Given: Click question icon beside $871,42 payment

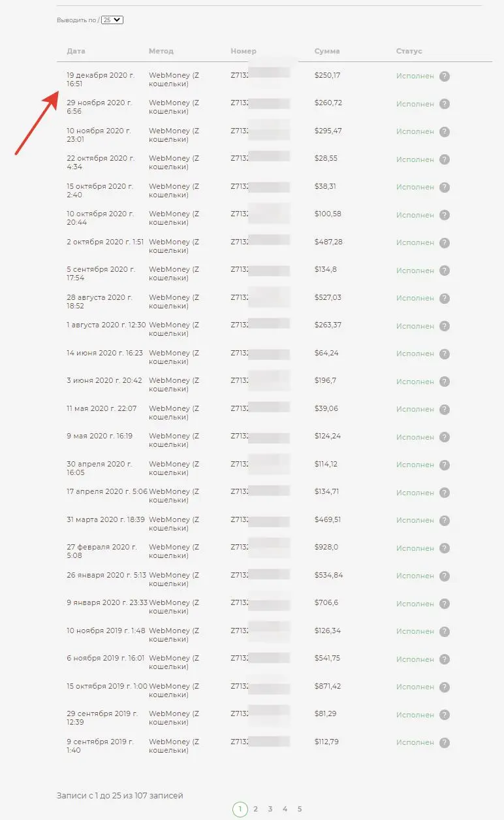Looking at the screenshot, I should click(x=445, y=687).
